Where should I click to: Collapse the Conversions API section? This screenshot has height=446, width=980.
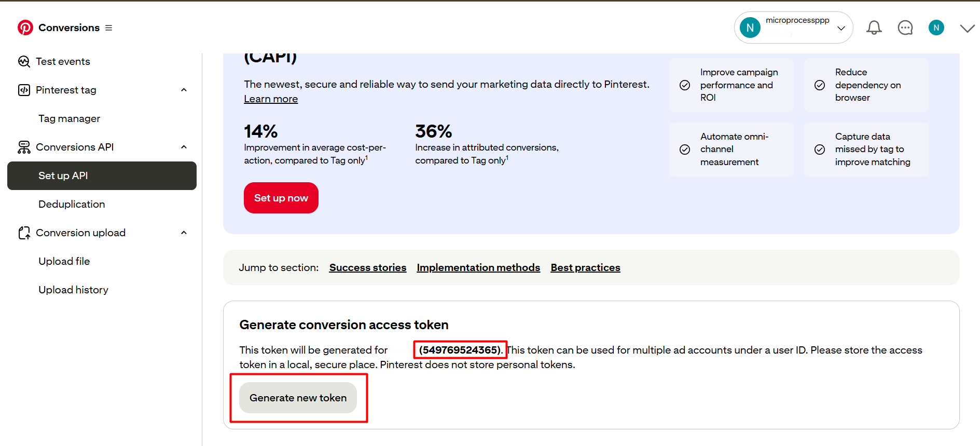[184, 147]
